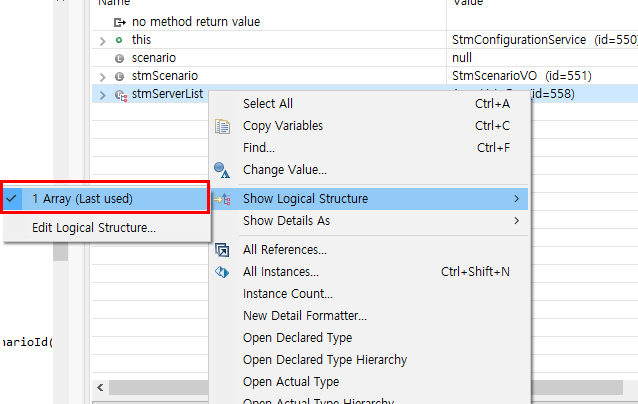Screen dimensions: 638x404
Task: Expand the stmScenario variable node
Action: [103, 76]
